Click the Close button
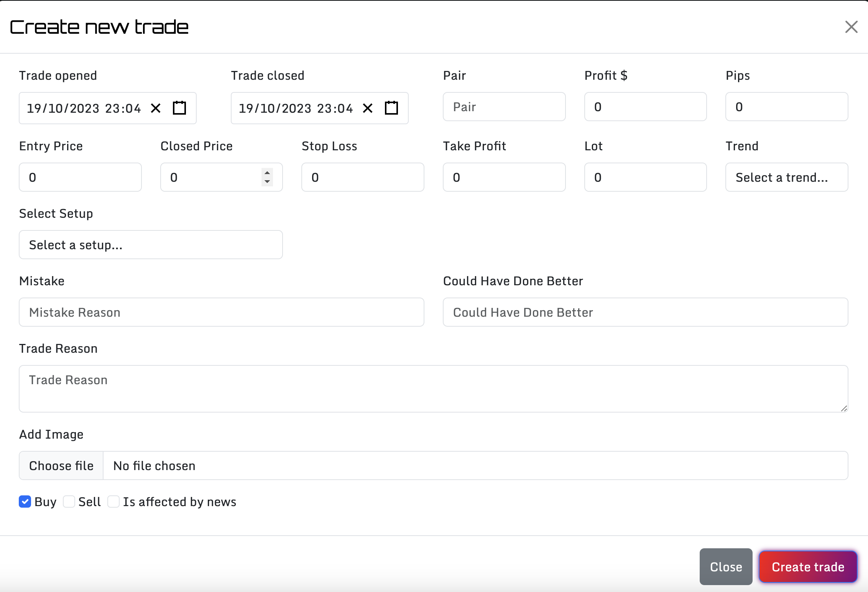 tap(725, 566)
